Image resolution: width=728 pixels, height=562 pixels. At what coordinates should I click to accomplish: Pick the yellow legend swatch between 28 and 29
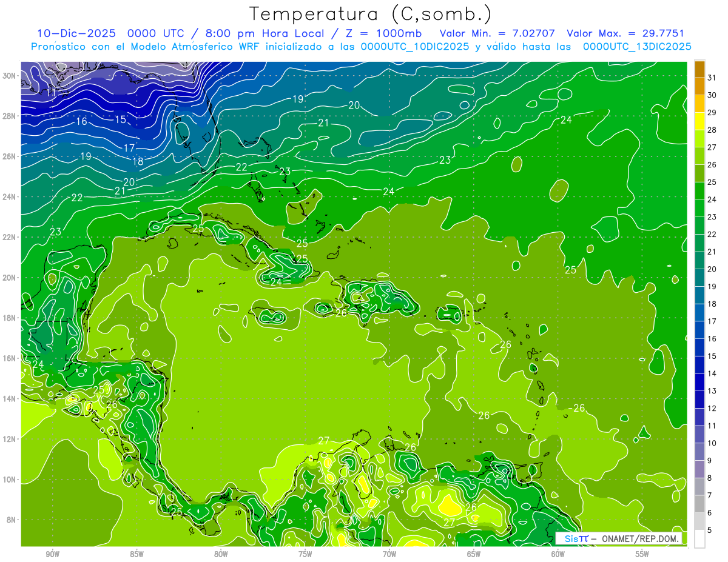point(699,122)
